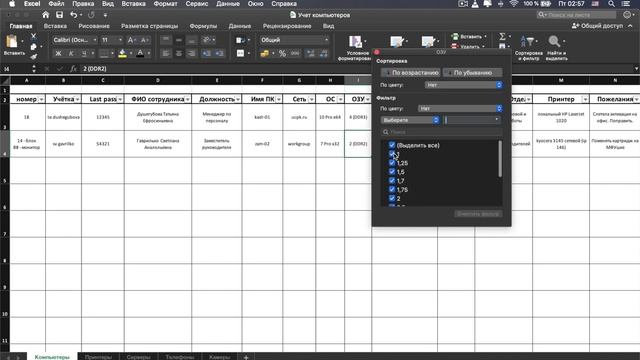Screen dimensions: 640x360
Task: Copy selection with the copy icon
Action: pyautogui.click(x=33, y=47)
